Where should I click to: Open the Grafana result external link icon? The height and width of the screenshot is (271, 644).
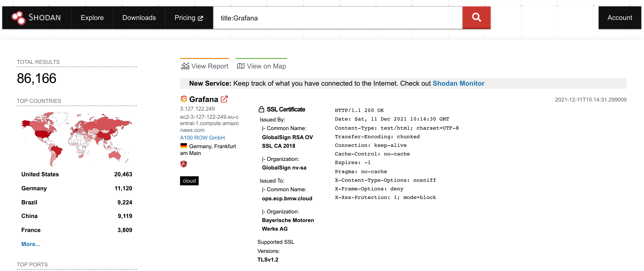tap(224, 99)
